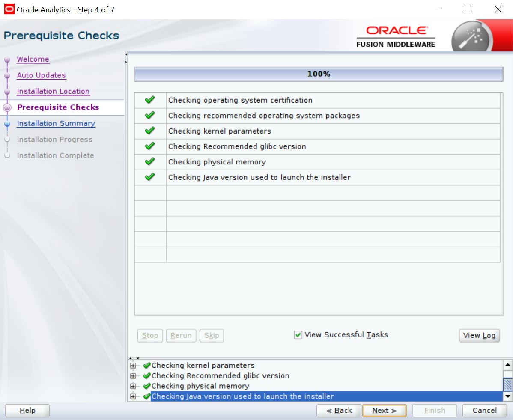Go Back to previous step
The image size is (513, 420).
pyautogui.click(x=339, y=411)
